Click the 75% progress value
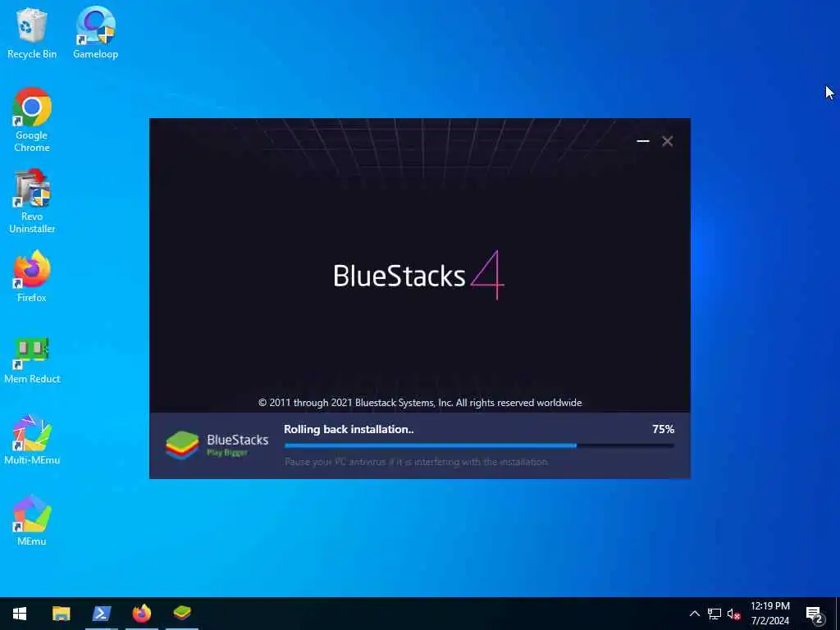840x630 pixels. click(663, 429)
